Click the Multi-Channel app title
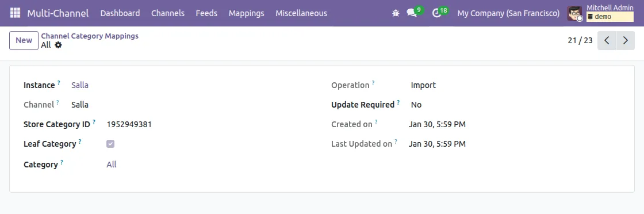644x214 pixels. [58, 13]
